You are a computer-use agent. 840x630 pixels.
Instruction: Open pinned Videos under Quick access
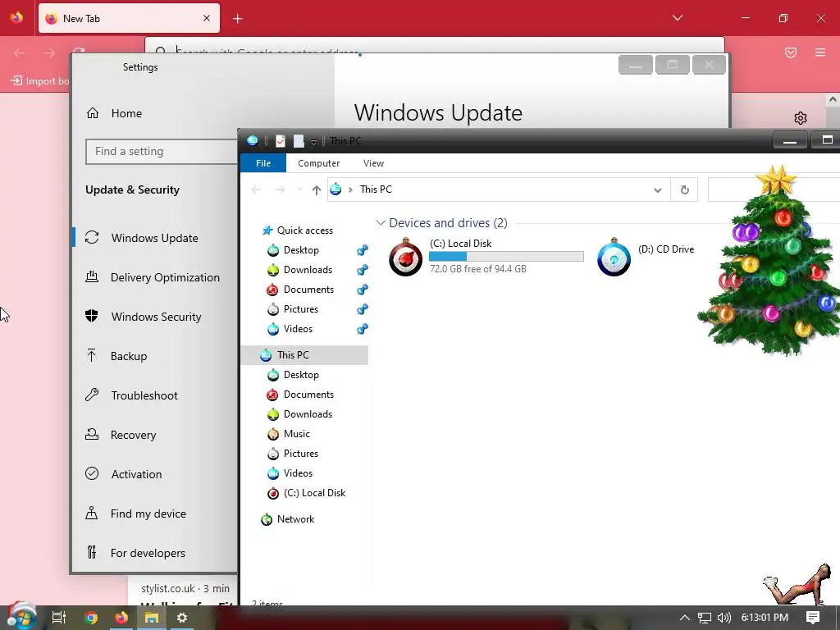coord(298,329)
